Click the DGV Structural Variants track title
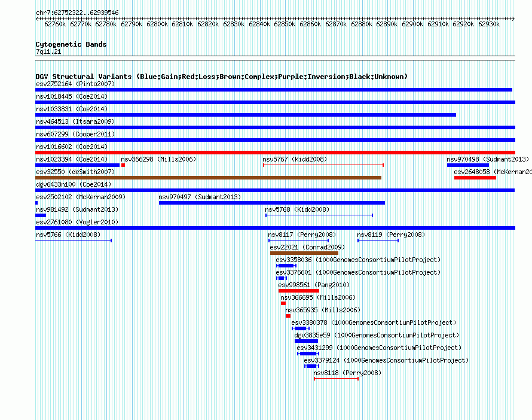Viewport: 532px width, 420px height. pyautogui.click(x=222, y=77)
